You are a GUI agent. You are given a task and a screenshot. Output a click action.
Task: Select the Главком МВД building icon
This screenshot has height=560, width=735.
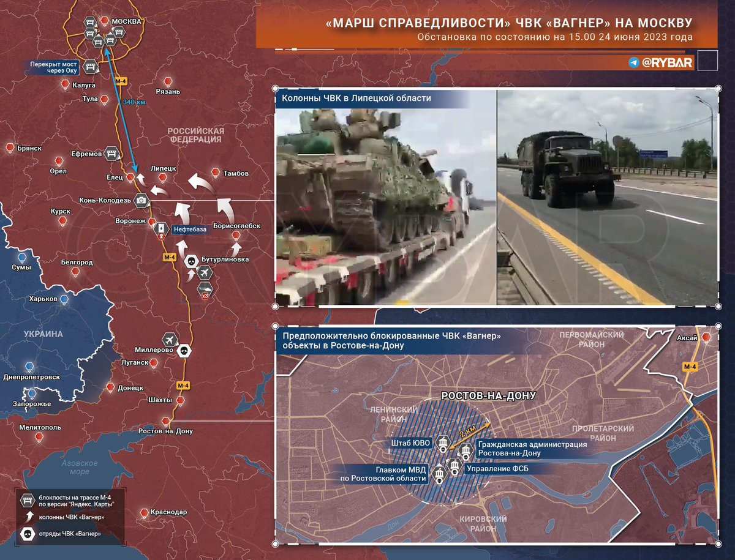click(x=439, y=474)
